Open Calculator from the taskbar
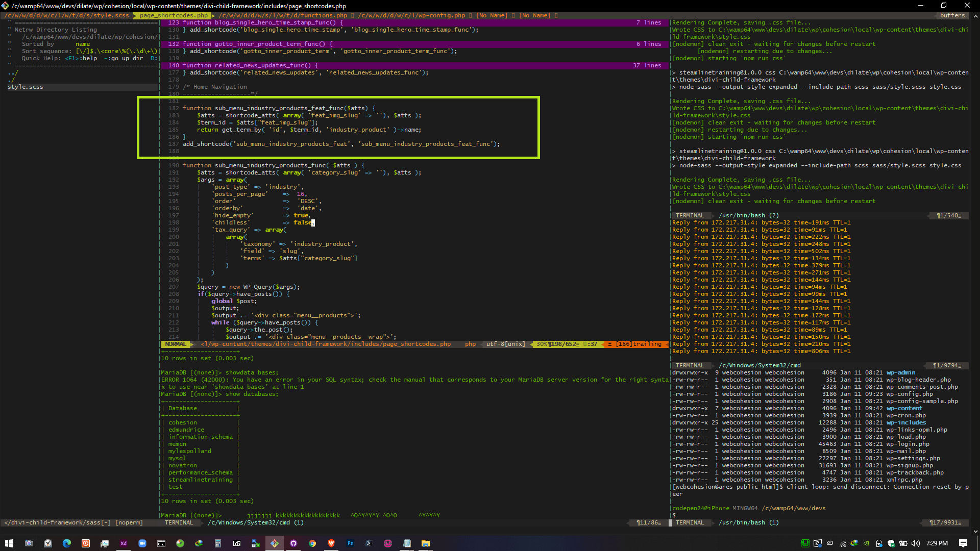 coord(218,543)
